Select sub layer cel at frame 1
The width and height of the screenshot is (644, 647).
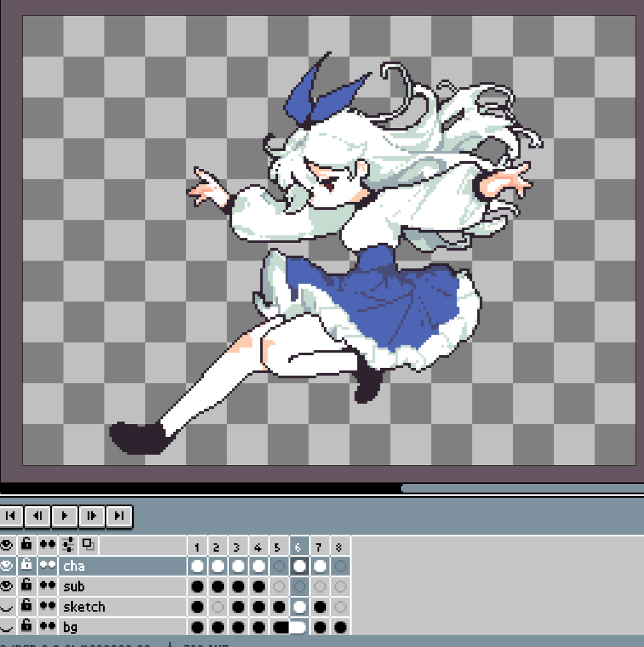click(x=197, y=587)
